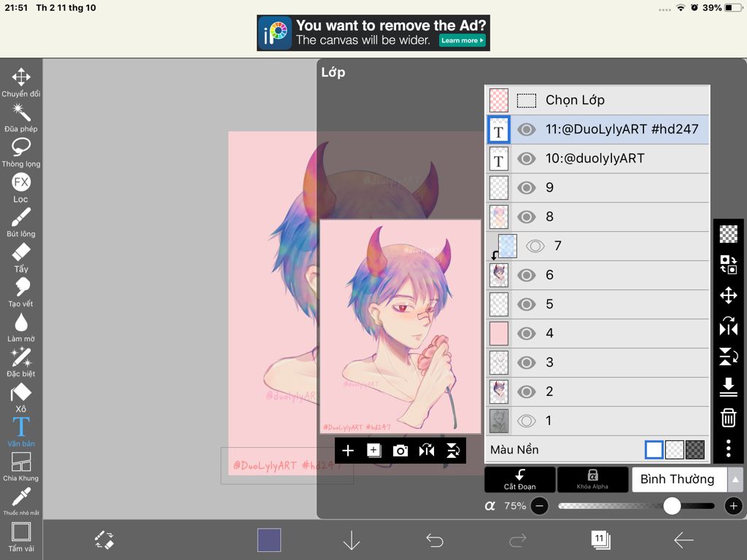Import a photo using the camera icon
Screen dimensions: 747x560
tap(400, 451)
